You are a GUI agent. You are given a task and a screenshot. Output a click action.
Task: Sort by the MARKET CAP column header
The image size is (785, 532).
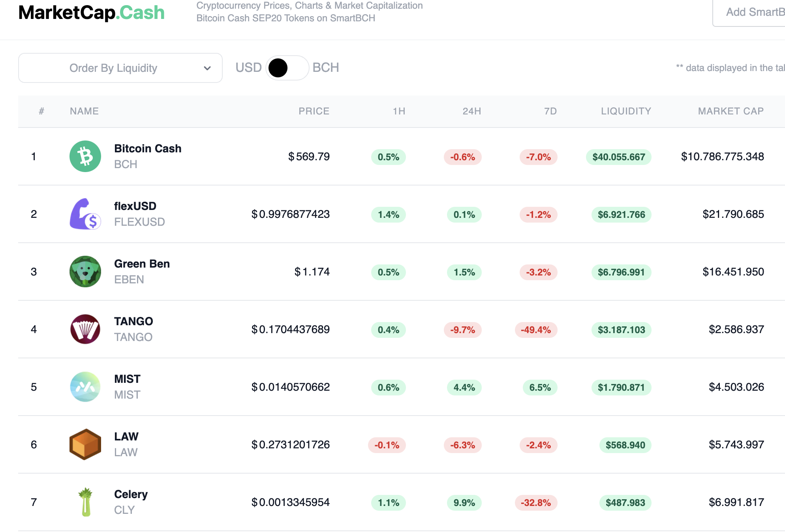(x=731, y=111)
